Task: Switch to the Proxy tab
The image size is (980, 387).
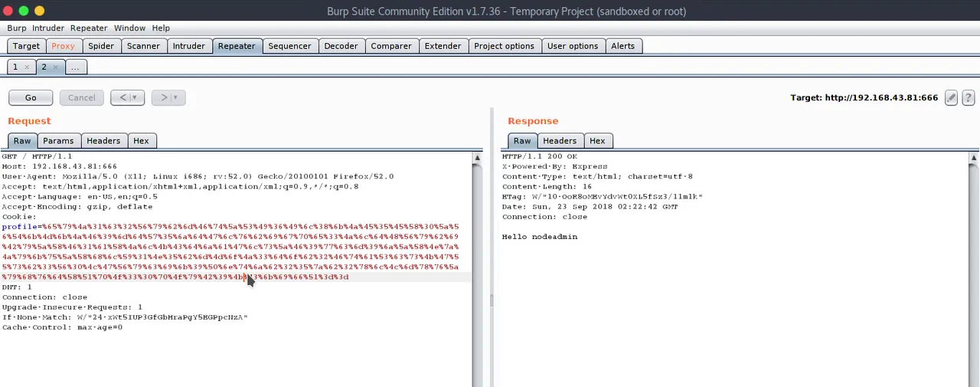Action: [63, 46]
